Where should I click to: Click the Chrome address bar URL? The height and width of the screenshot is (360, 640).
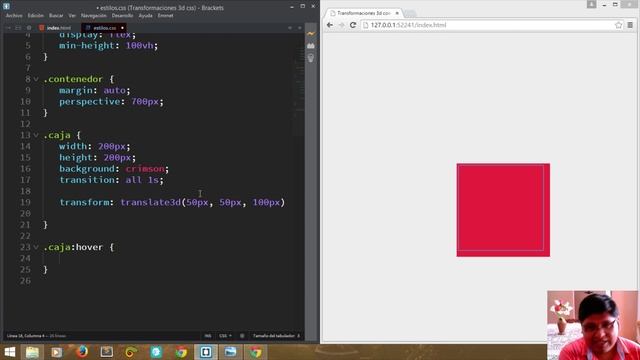pyautogui.click(x=408, y=25)
